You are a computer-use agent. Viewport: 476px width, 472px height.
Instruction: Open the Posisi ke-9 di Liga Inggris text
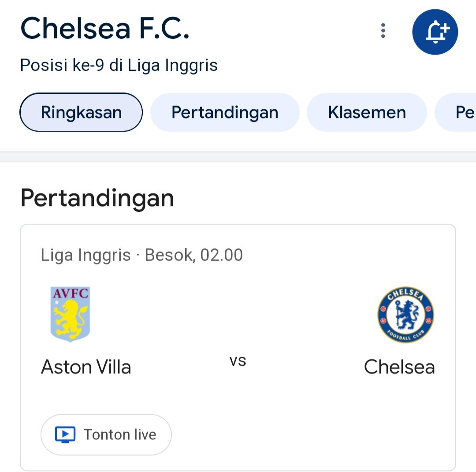(119, 65)
